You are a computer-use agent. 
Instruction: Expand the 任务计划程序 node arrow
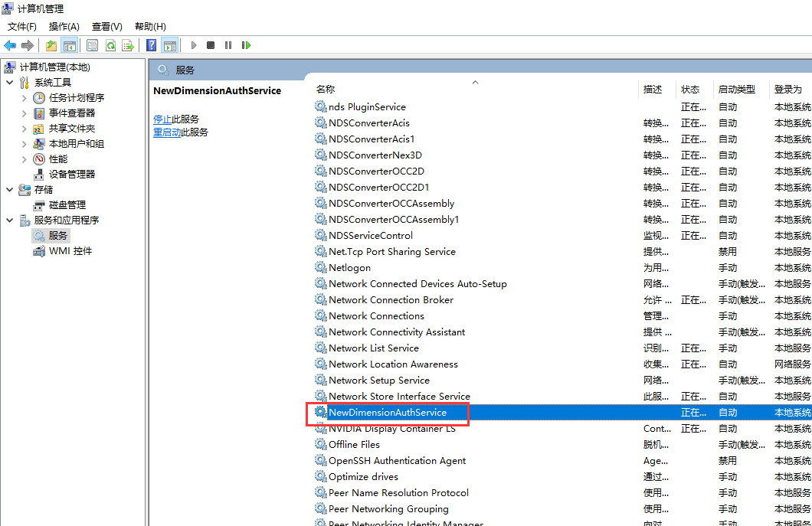[x=24, y=98]
